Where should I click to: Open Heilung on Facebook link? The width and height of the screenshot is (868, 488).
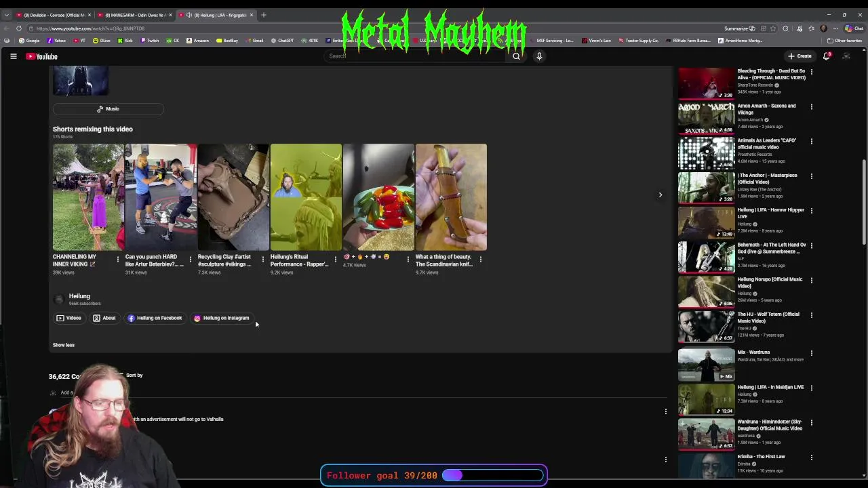[155, 318]
